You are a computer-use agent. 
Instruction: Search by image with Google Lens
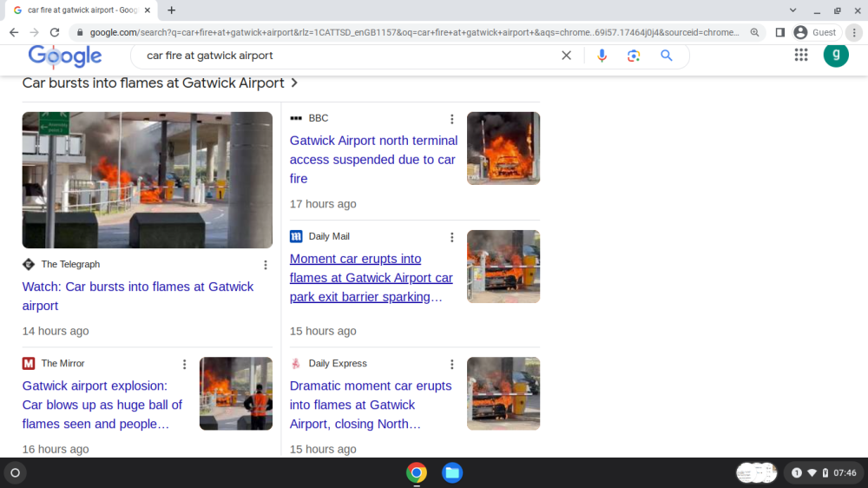point(634,56)
